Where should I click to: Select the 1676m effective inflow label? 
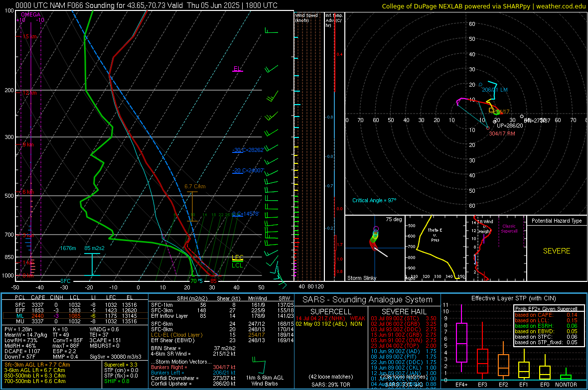(68, 248)
